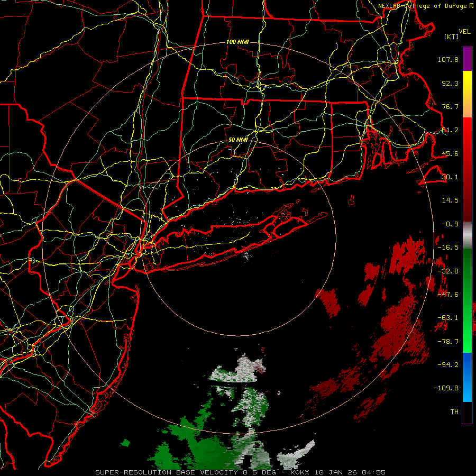Image resolution: width=476 pixels, height=476 pixels.
Task: Click the 92.3 legend value
Action: (450, 83)
